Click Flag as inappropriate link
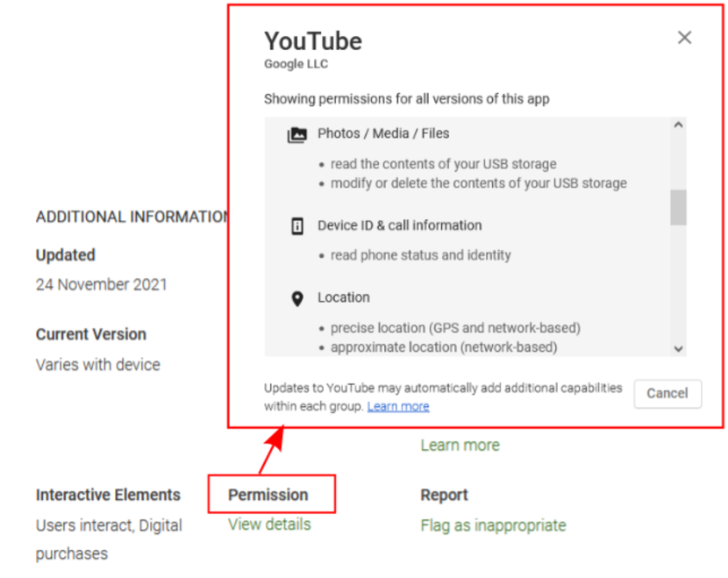 pos(493,525)
